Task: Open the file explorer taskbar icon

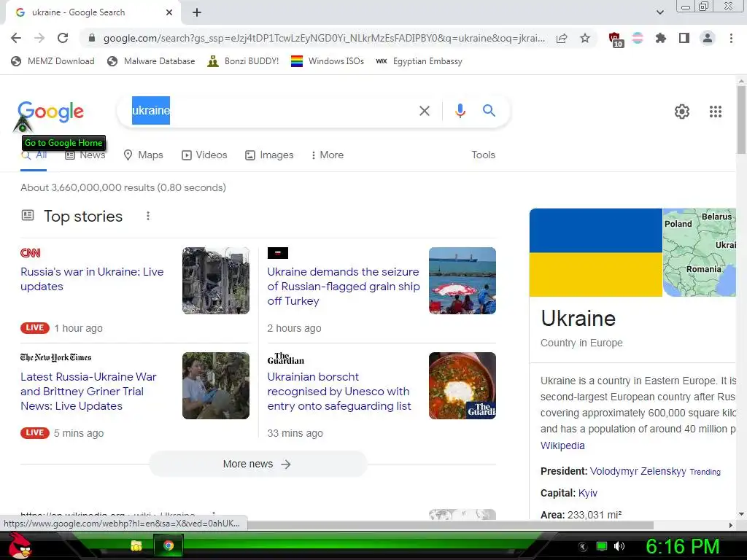Action: click(x=136, y=545)
